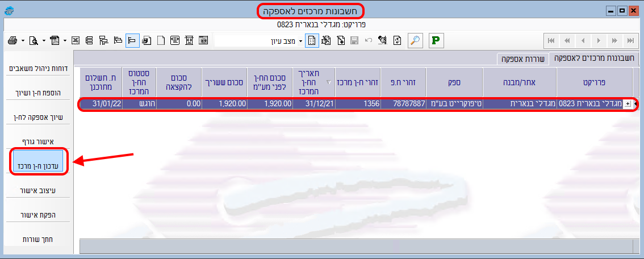The height and width of the screenshot is (259, 644).
Task: Click the refresh document icon
Action: 397,40
